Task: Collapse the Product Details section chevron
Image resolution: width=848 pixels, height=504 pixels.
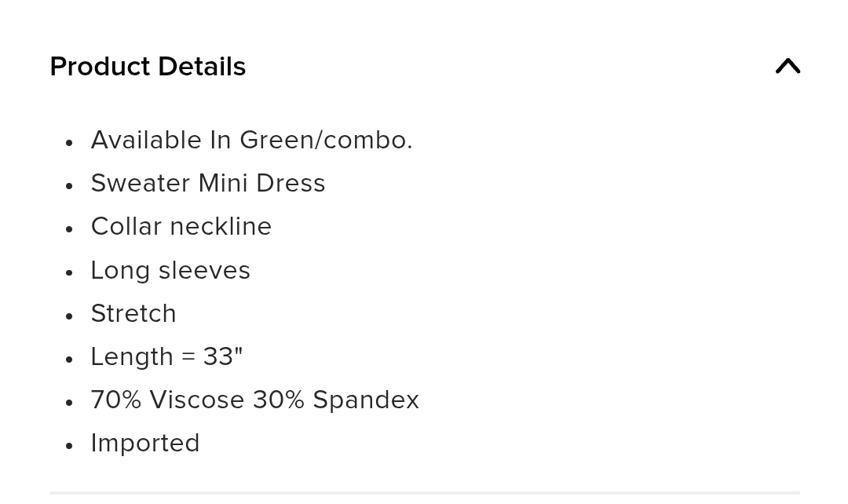Action: click(788, 67)
